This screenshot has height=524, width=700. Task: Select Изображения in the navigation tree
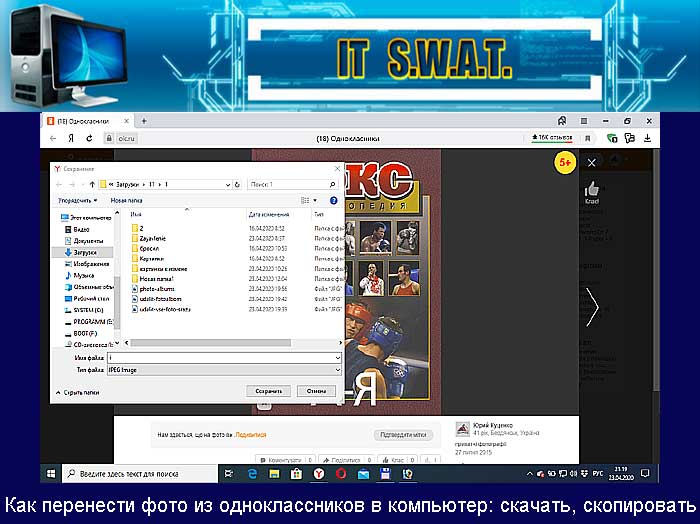click(x=87, y=264)
